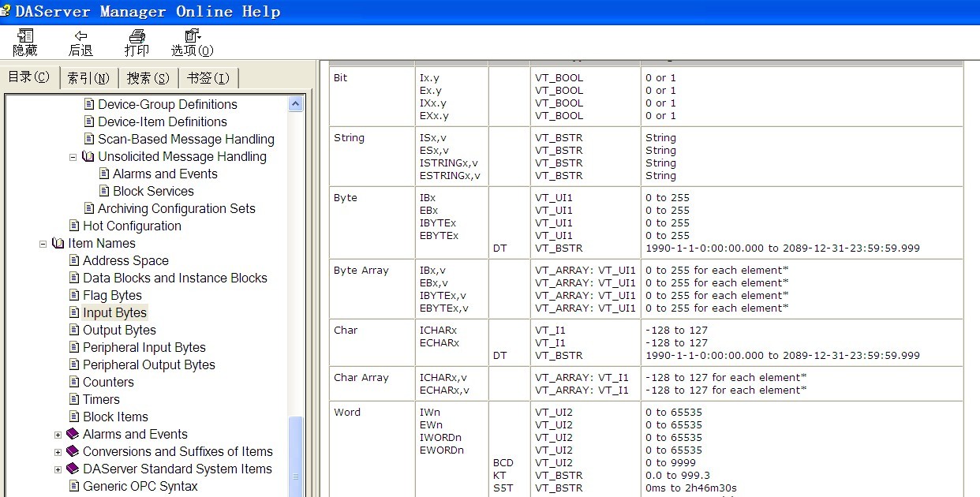Select the Alarms and Events book entry
This screenshot has height=497, width=980.
coord(135,434)
